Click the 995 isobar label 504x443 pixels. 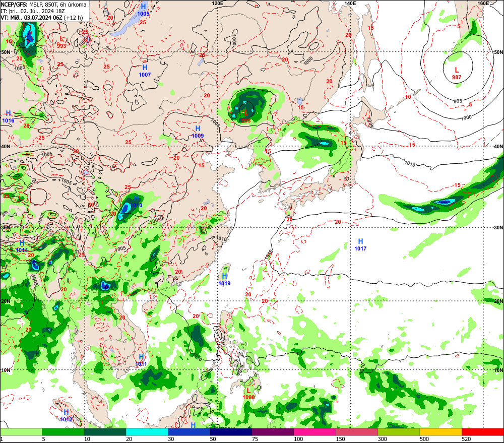coord(458,101)
